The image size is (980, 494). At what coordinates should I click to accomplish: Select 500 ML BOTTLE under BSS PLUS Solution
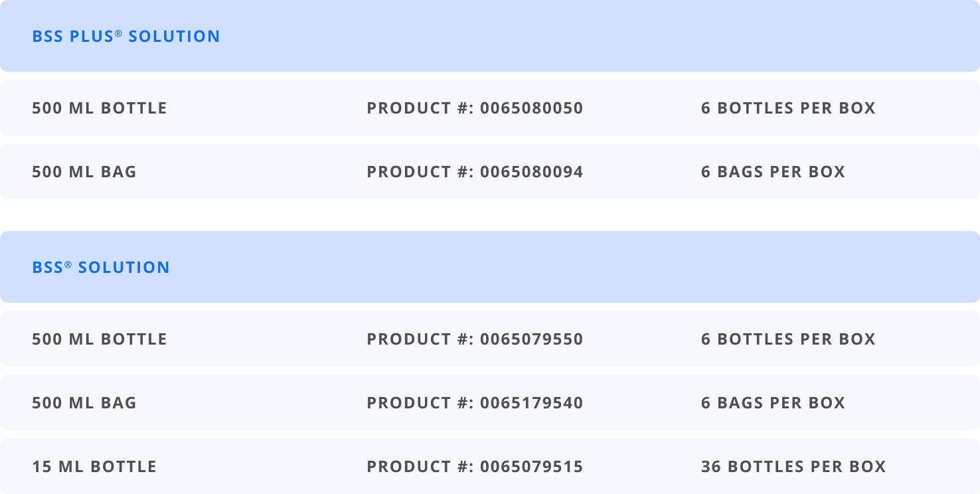tap(100, 108)
